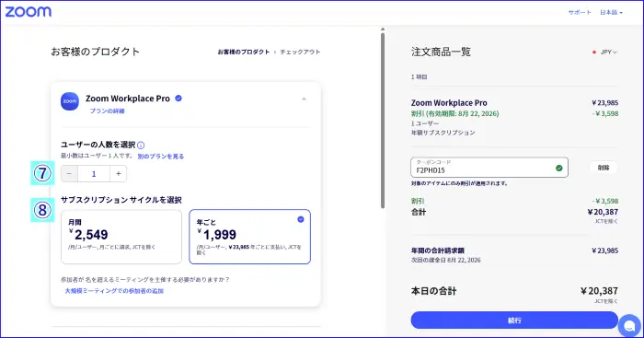The image size is (644, 338).
Task: Decrease user count with minus button
Action: coord(69,174)
